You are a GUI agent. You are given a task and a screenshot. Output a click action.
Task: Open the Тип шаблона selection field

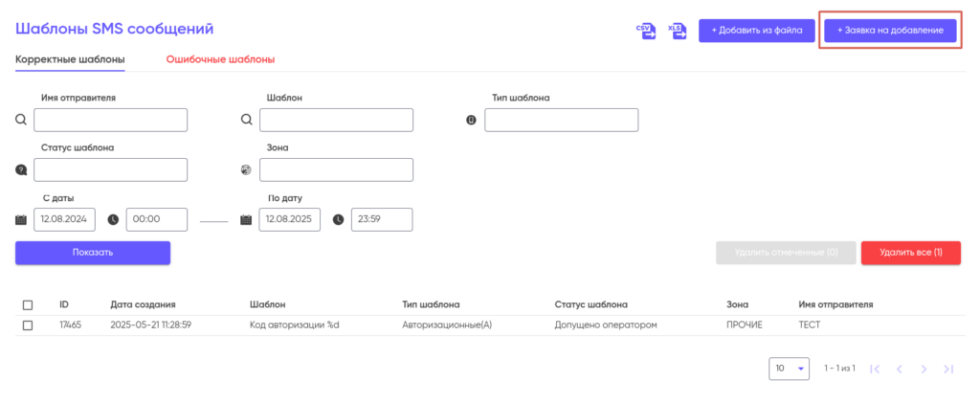[x=561, y=120]
